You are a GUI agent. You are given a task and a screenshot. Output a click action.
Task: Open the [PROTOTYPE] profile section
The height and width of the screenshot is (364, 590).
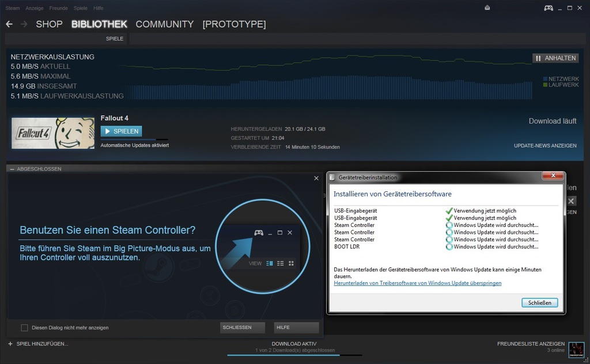234,24
